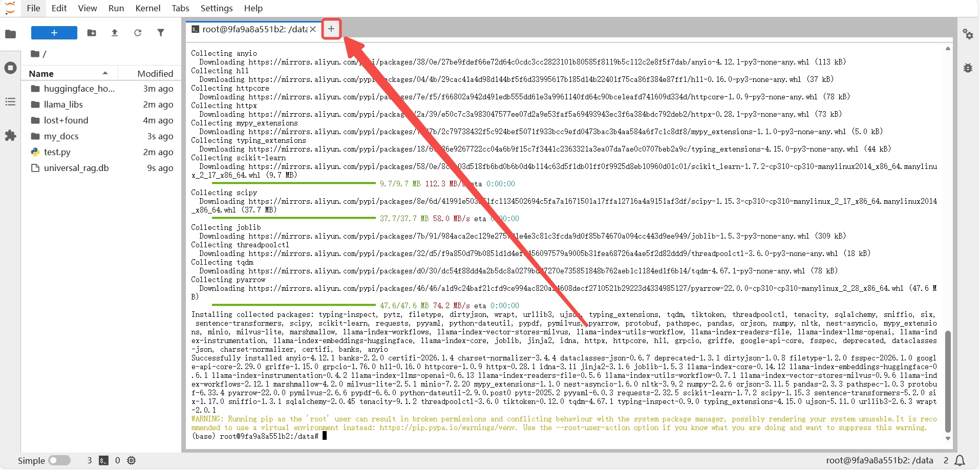Select the lost+found folder

[x=101, y=120]
